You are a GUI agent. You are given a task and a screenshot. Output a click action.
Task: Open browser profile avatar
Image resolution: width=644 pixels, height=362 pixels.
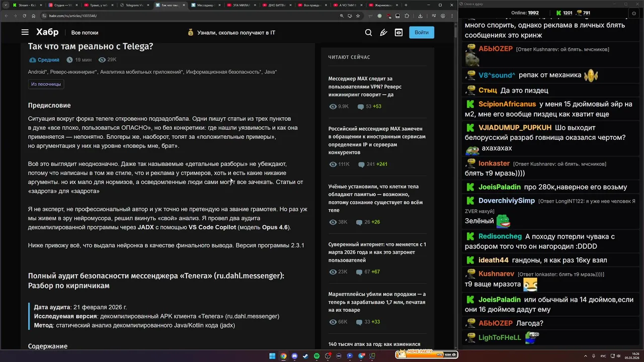pyautogui.click(x=443, y=16)
